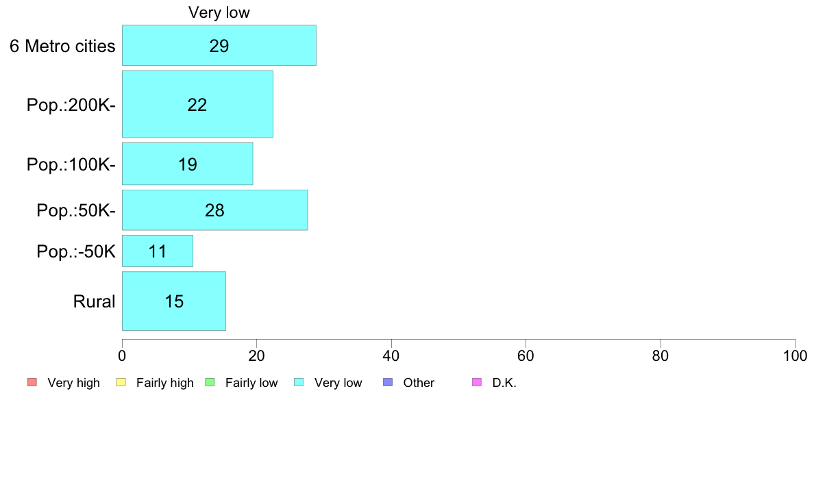Click the D.K. legend text

pyautogui.click(x=504, y=383)
